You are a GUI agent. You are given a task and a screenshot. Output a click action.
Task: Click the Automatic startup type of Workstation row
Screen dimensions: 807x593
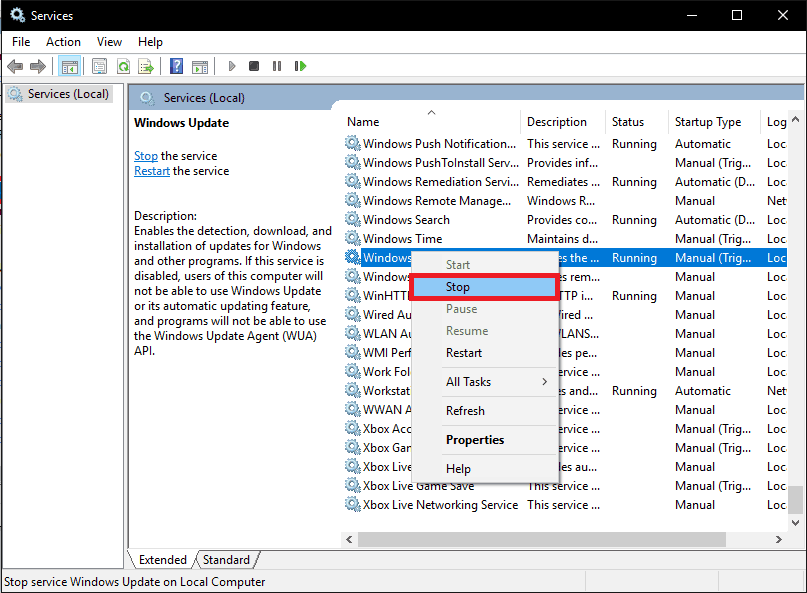click(x=703, y=391)
